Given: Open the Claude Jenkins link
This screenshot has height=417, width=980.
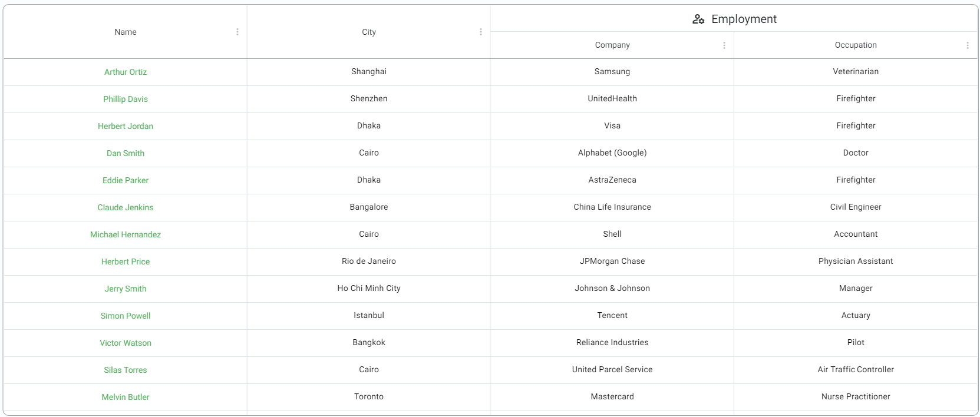Looking at the screenshot, I should (126, 207).
